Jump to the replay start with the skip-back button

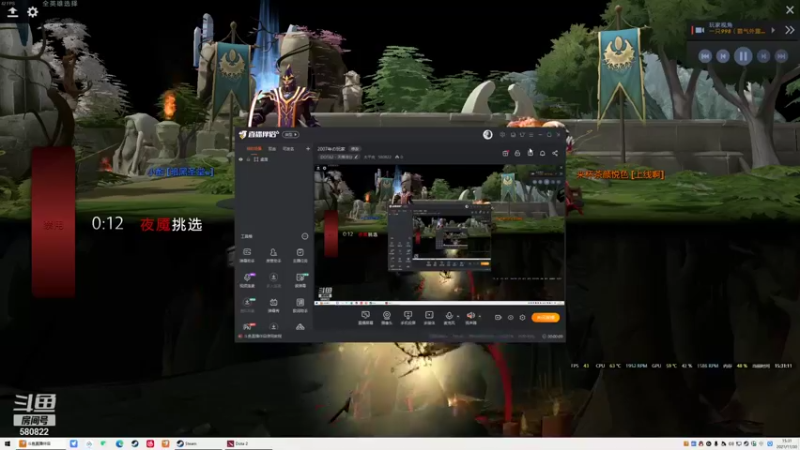click(705, 56)
